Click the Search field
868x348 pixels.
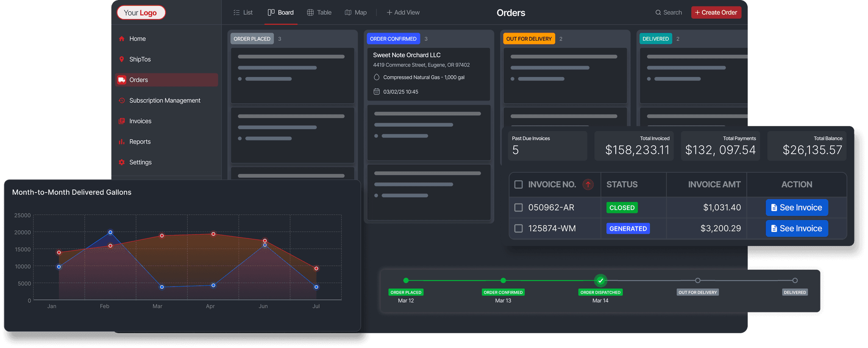669,13
